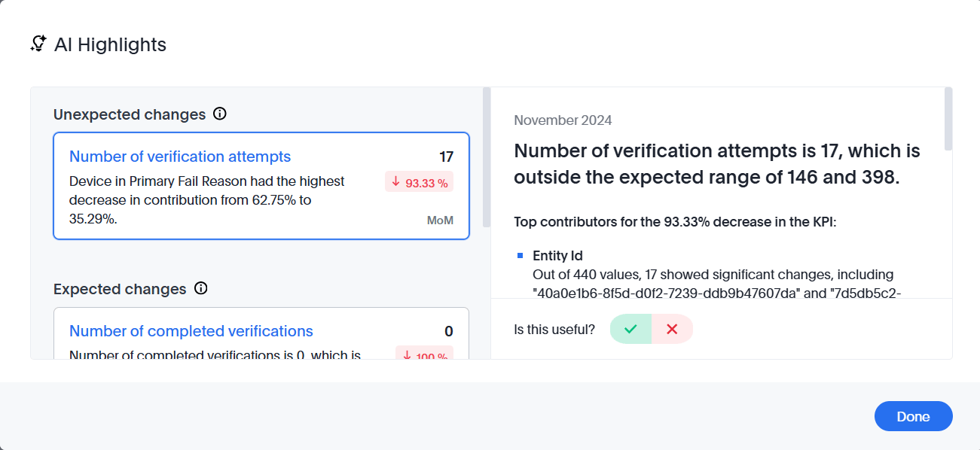Click info icon beside Expected changes
Viewport: 980px width, 450px height.
tap(200, 288)
